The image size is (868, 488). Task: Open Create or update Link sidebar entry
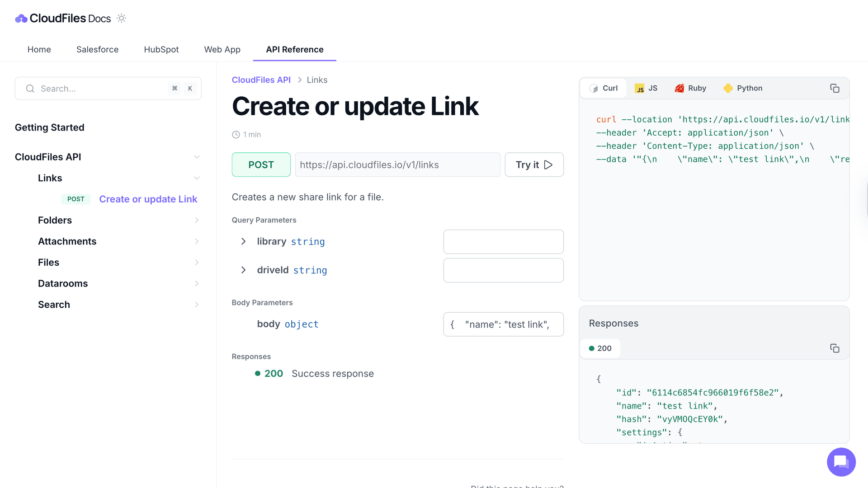point(148,199)
